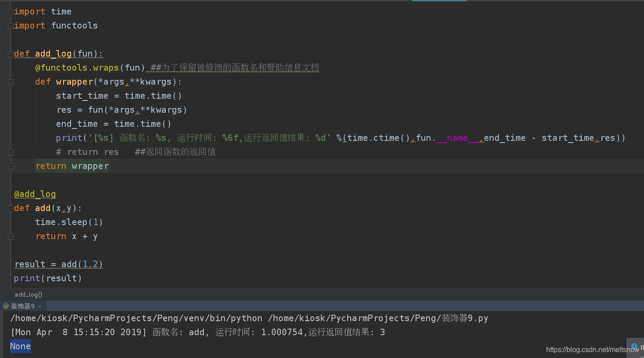Collapse the def add(x,y) function fold
644x358 pixels.
pyautogui.click(x=11, y=208)
